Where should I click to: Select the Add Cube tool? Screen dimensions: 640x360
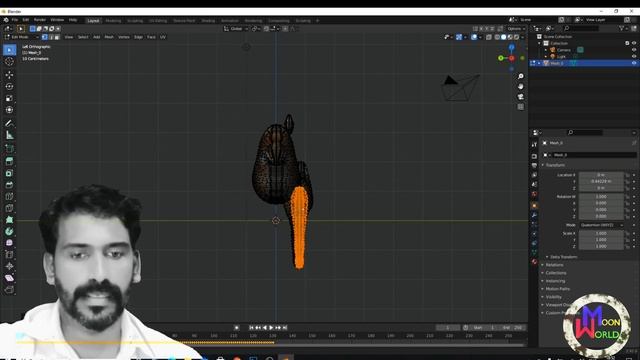coord(9,149)
